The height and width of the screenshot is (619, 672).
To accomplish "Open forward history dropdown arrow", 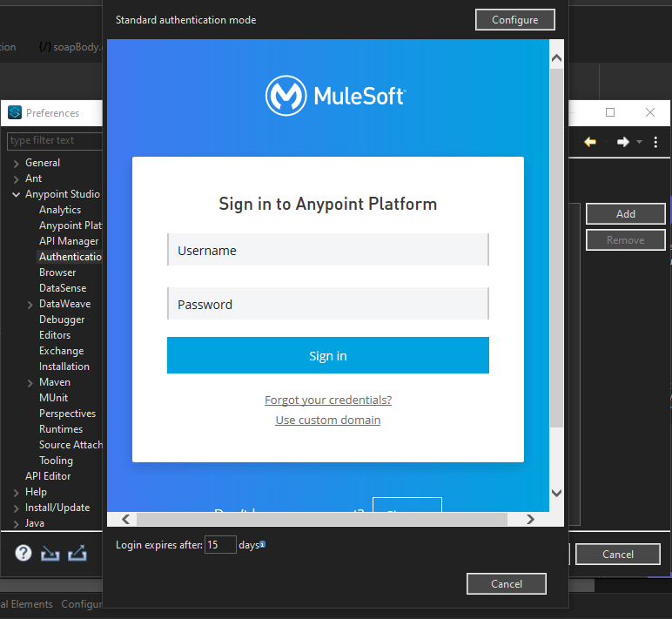I will coord(639,142).
